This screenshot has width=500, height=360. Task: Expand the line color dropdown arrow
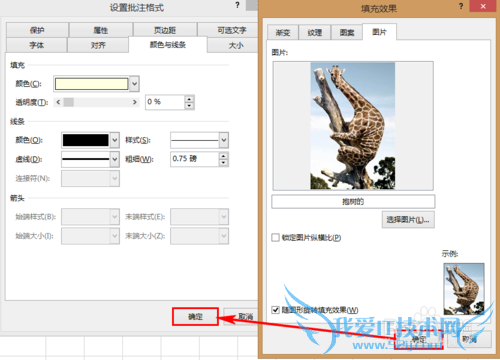click(115, 140)
